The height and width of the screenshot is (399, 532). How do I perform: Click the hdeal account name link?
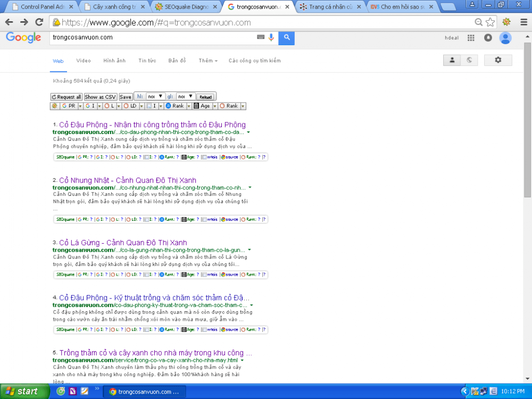point(452,38)
